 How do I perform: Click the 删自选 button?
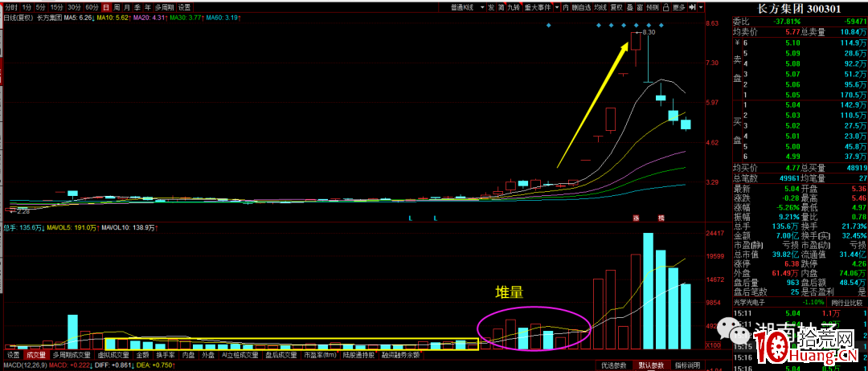[582, 7]
